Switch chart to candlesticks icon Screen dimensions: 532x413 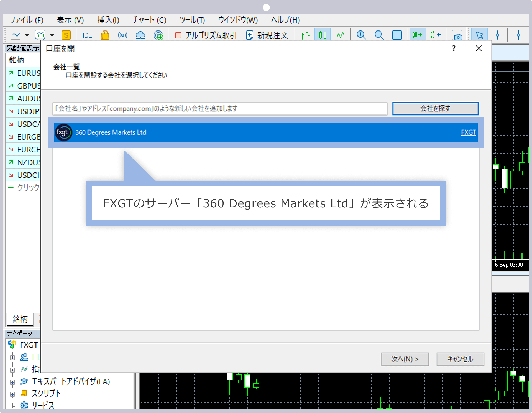click(323, 35)
